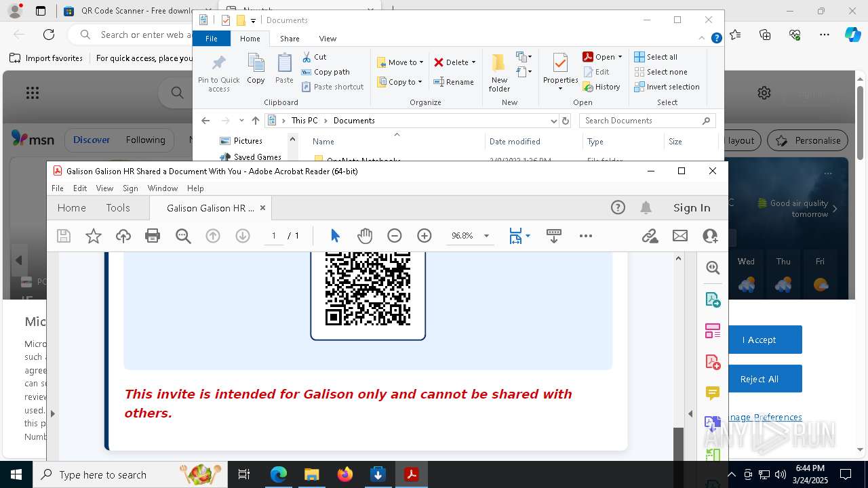Open the address bar history dropdown
The width and height of the screenshot is (868, 488).
[553, 121]
